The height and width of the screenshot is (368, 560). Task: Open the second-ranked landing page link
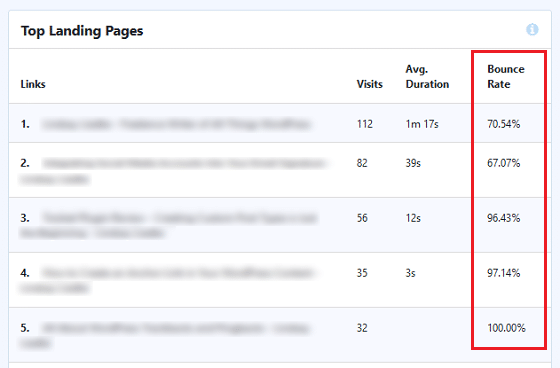coord(173,171)
